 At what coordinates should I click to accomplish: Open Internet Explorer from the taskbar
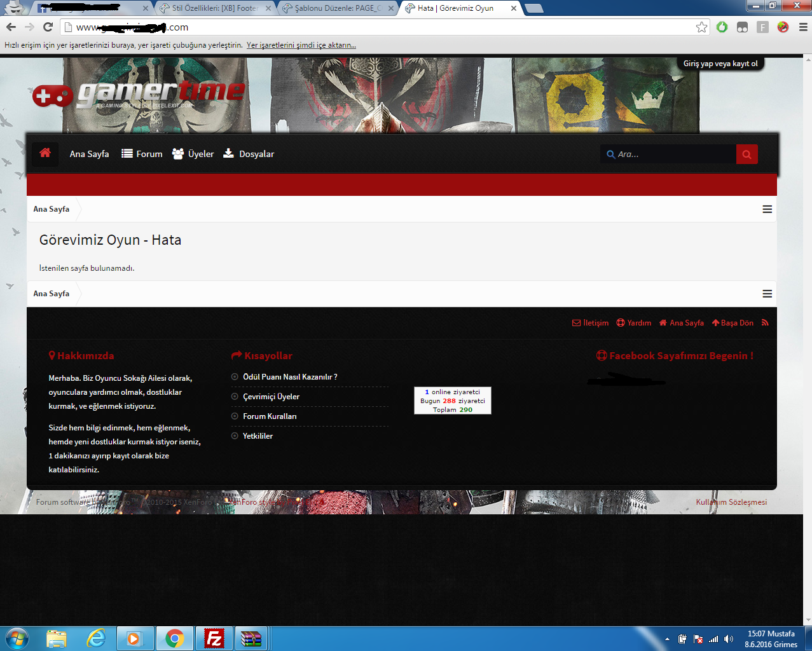click(x=96, y=638)
